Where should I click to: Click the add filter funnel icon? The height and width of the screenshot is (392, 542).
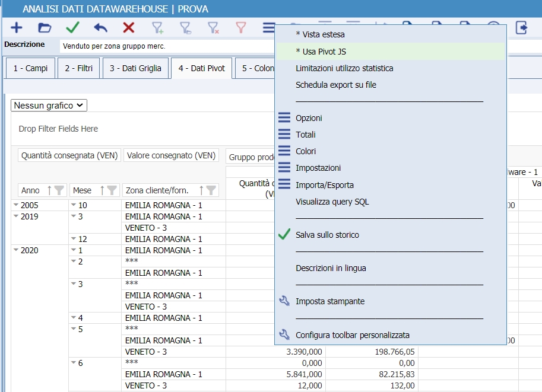coord(157,27)
